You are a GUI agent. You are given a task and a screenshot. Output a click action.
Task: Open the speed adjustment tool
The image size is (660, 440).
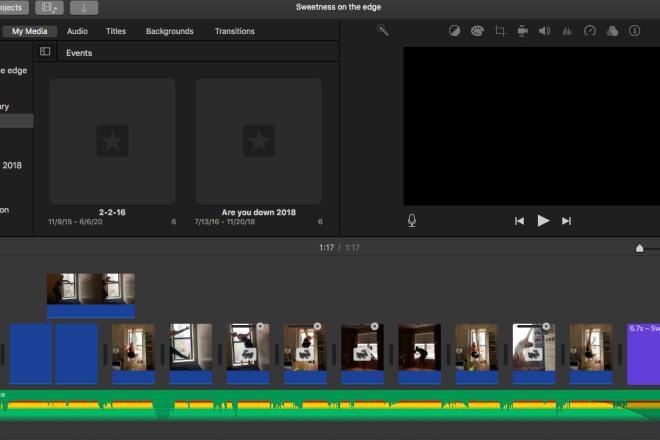[590, 31]
